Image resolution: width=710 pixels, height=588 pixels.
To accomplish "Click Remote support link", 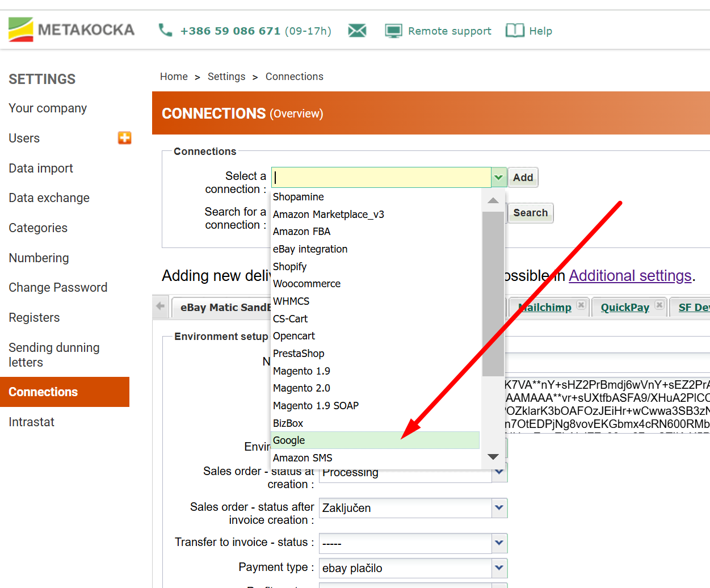I will (449, 31).
